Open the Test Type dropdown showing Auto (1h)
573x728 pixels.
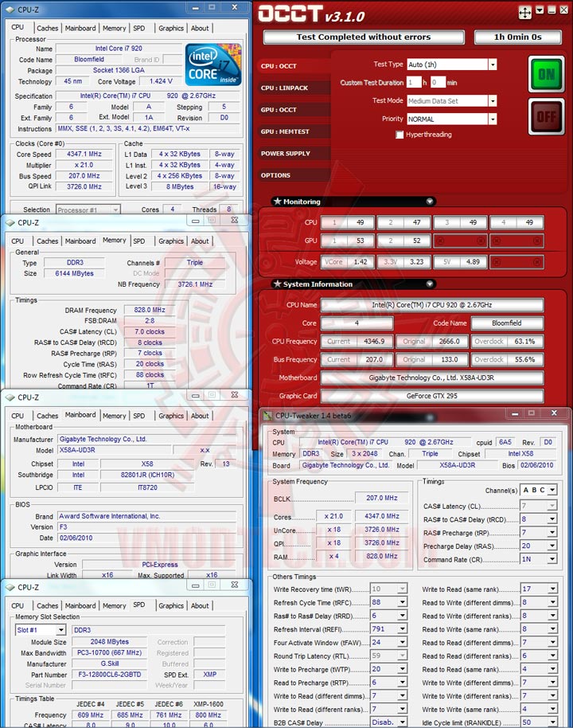pos(493,65)
